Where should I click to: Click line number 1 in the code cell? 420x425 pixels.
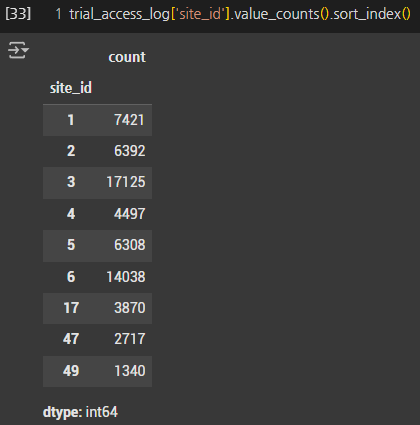[x=59, y=14]
